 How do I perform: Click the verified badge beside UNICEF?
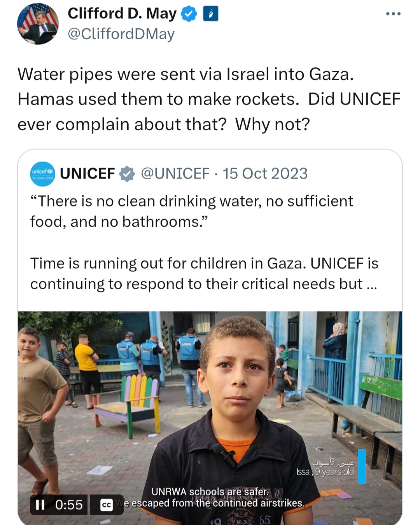tap(127, 174)
